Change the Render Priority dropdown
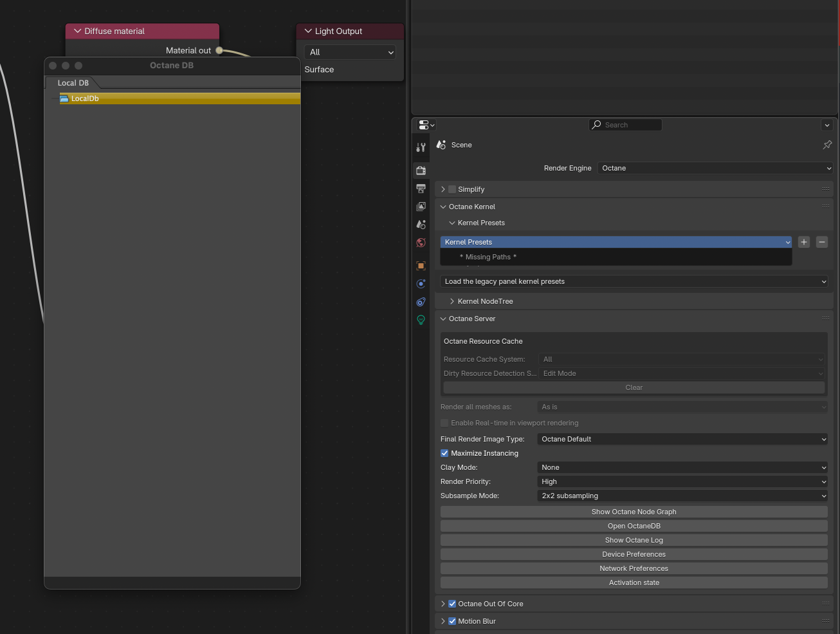Screen dimensions: 840x634 point(682,481)
